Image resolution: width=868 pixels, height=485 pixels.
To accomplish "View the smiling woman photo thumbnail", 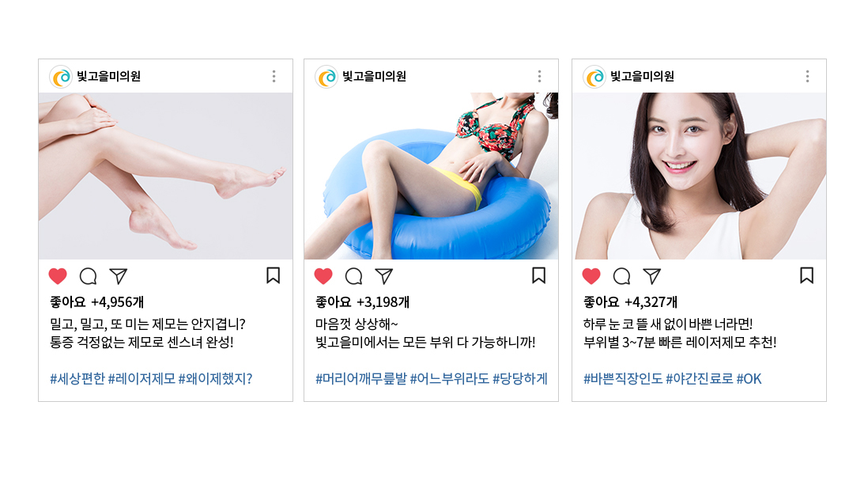I will pos(699,176).
